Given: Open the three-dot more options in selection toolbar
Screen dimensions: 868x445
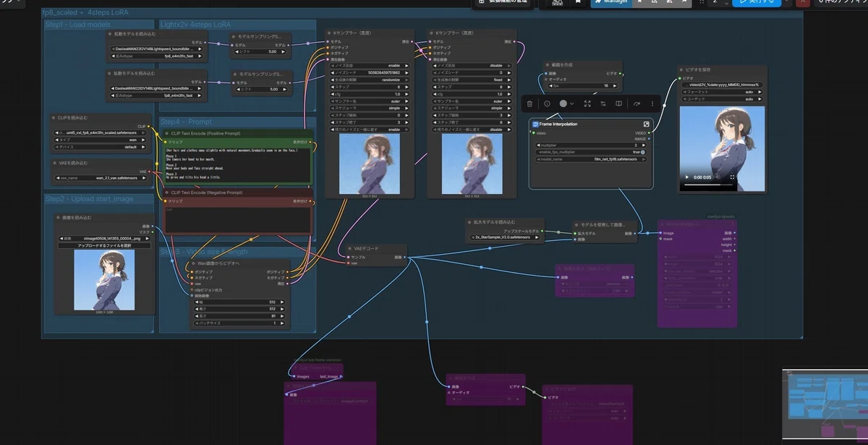Looking at the screenshot, I should click(652, 103).
